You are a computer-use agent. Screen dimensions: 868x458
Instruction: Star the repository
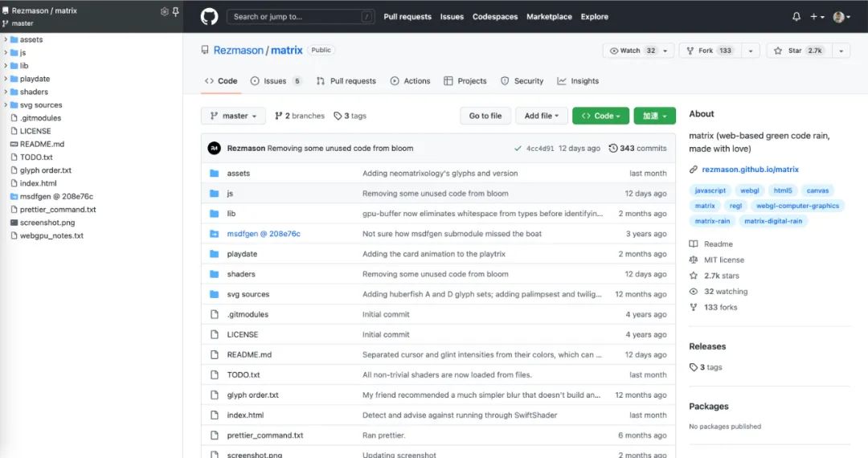[798, 51]
